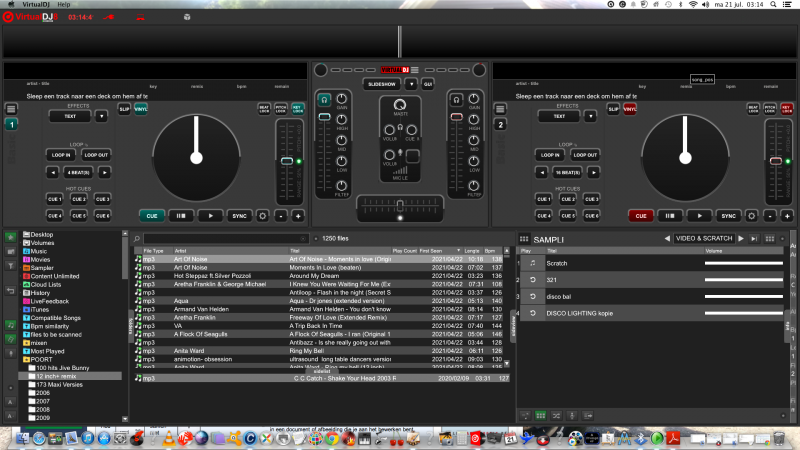Open deck 1 effects dropdown arrow

pyautogui.click(x=101, y=116)
